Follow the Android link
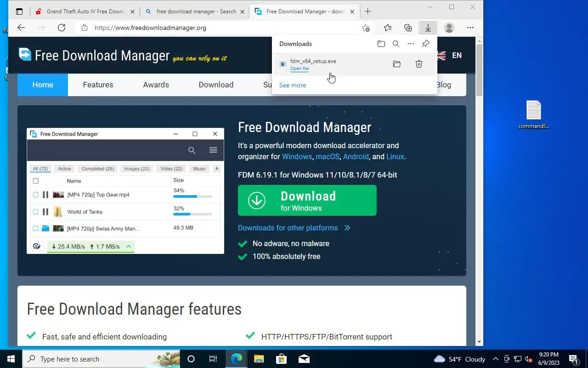Screen dimensions: 588x368 (x=356, y=156)
